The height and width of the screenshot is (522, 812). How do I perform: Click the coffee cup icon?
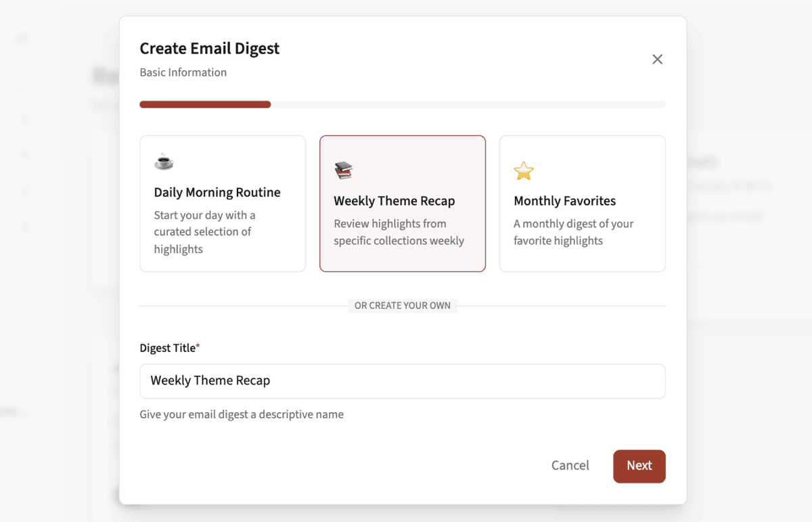tap(164, 162)
